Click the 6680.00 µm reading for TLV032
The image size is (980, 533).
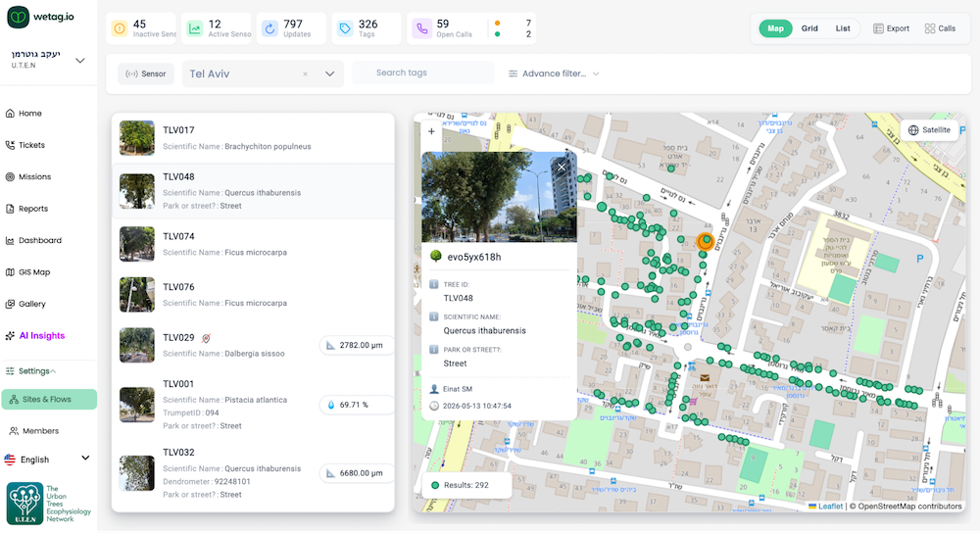(x=356, y=473)
